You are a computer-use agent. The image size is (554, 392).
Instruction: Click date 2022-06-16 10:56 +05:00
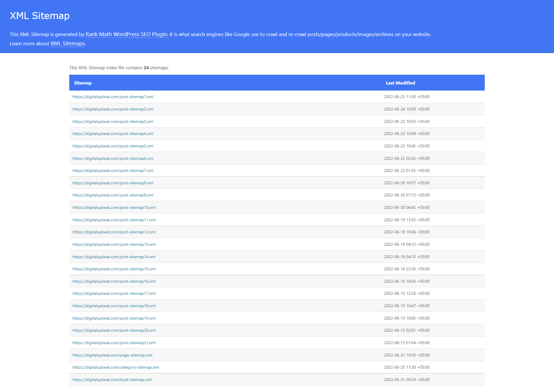(x=407, y=281)
